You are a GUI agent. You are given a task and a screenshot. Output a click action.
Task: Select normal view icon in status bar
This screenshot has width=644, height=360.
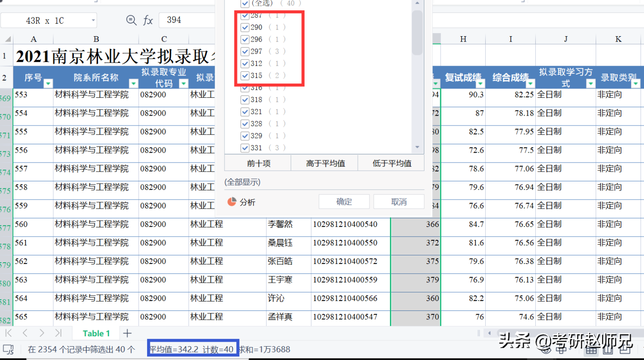[591, 350]
